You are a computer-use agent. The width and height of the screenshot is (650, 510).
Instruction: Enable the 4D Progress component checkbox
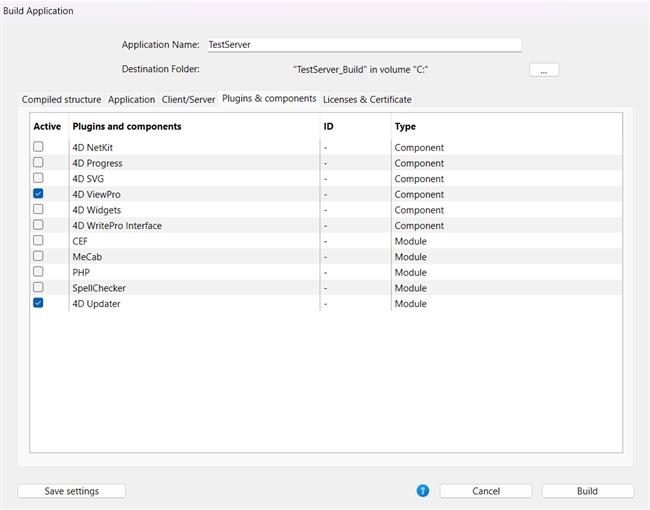click(38, 162)
